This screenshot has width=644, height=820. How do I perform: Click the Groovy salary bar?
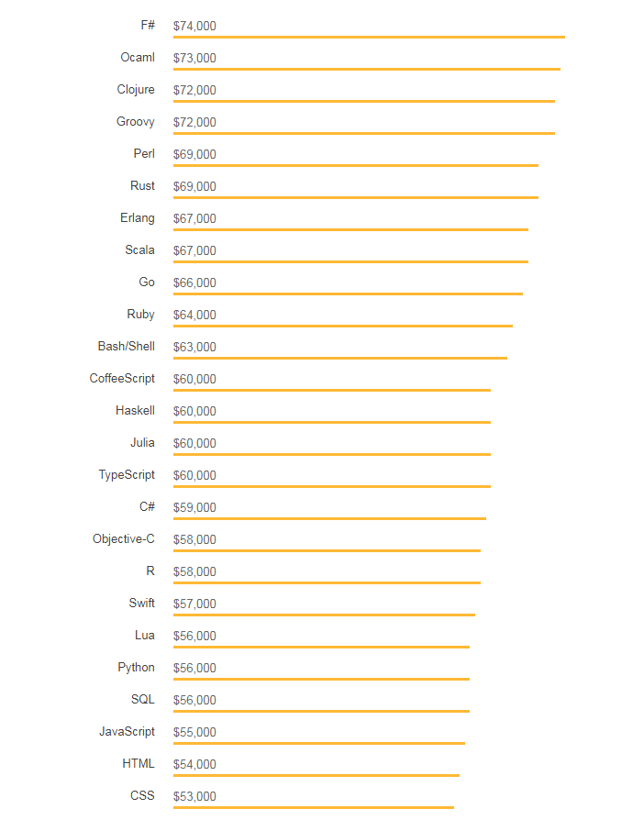pyautogui.click(x=363, y=133)
